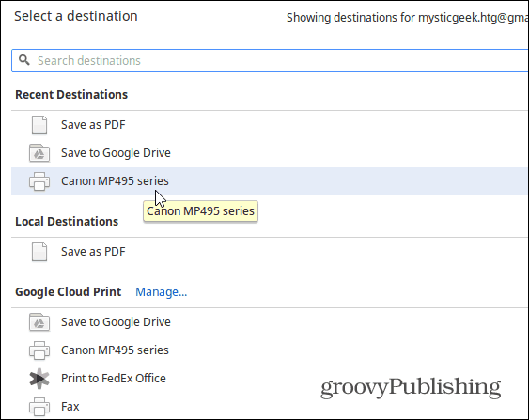Click the PDF page icon under Local Destinations
The width and height of the screenshot is (529, 420).
click(x=39, y=252)
